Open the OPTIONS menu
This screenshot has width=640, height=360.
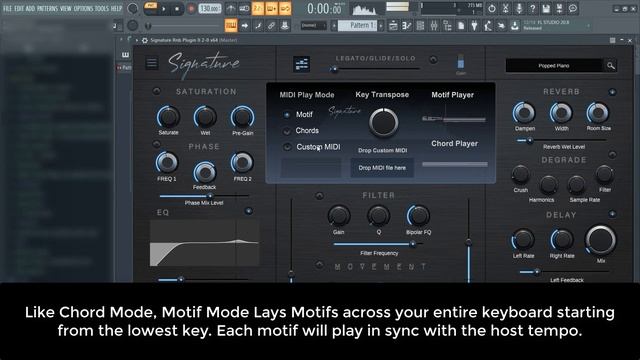83,8
